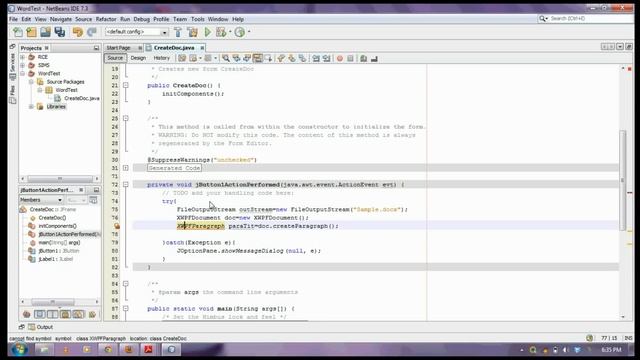Viewport: 640px width, 360px height.
Task: Click the Projects panel horizontal scrollbar
Action: [x=60, y=178]
